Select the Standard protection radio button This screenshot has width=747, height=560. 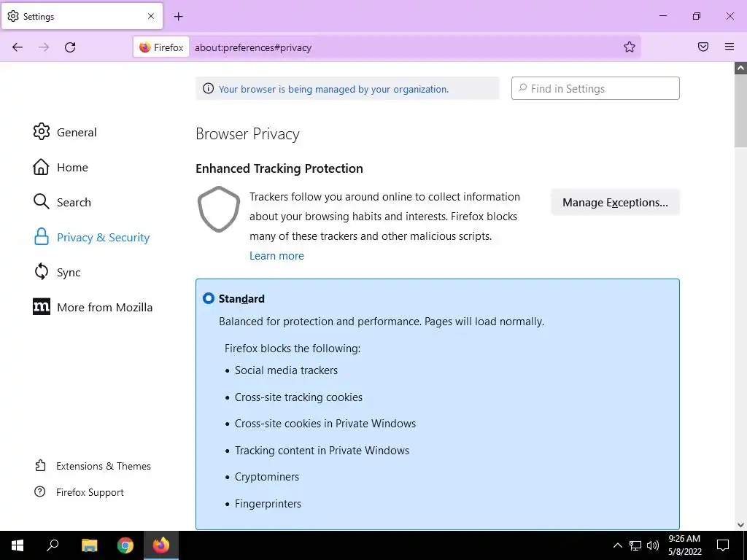[209, 298]
